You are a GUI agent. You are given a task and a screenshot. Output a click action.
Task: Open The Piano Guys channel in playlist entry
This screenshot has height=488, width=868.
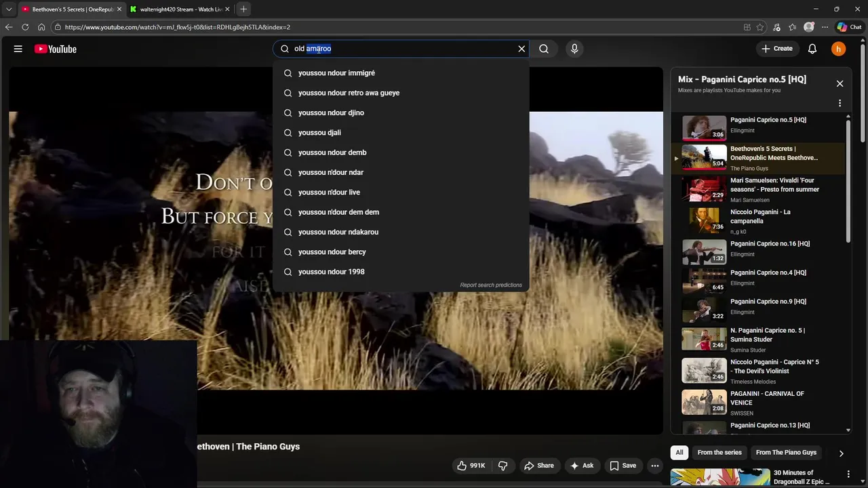(x=749, y=169)
